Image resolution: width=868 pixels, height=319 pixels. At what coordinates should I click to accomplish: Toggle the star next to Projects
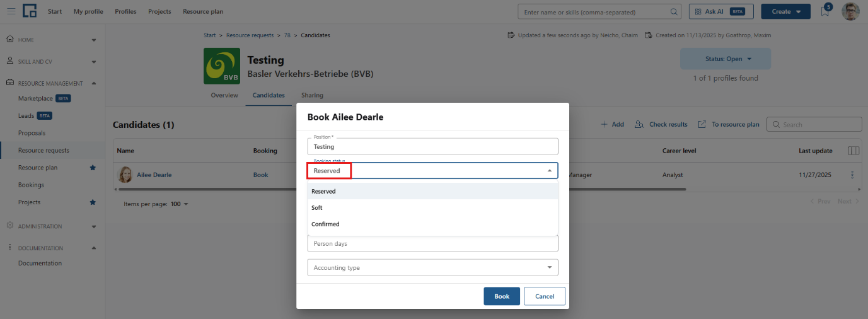point(93,202)
